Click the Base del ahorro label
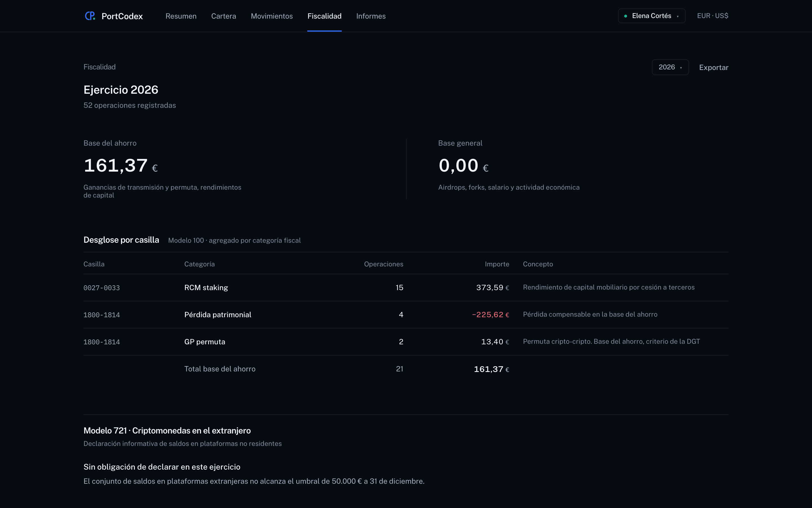 tap(110, 143)
